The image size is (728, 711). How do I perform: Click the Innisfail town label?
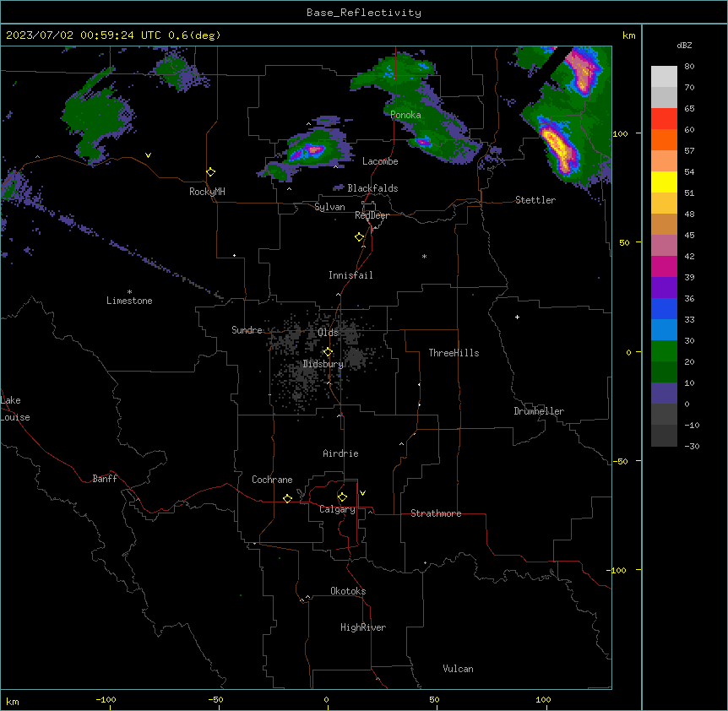click(x=350, y=275)
